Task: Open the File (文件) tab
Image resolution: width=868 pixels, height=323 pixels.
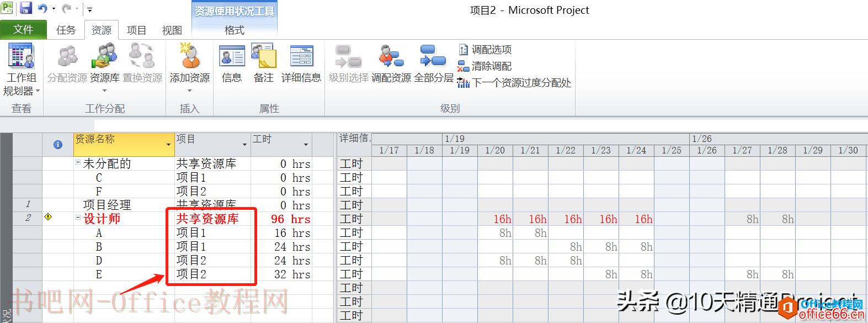Action: tap(23, 29)
